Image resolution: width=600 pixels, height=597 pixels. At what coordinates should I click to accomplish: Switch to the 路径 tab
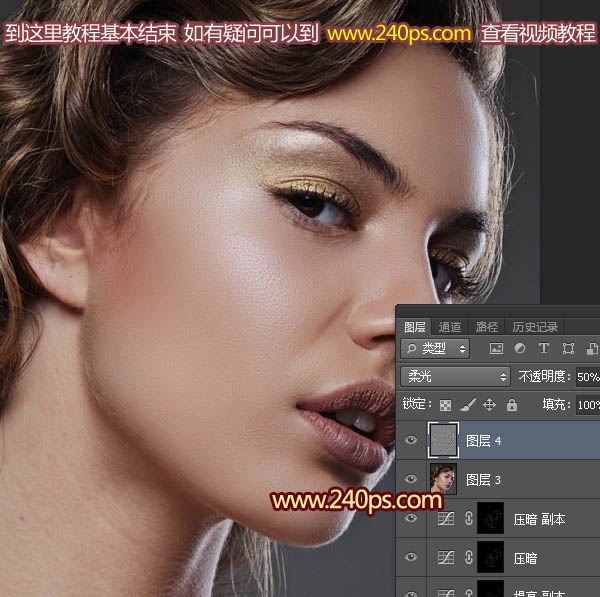[x=487, y=327]
